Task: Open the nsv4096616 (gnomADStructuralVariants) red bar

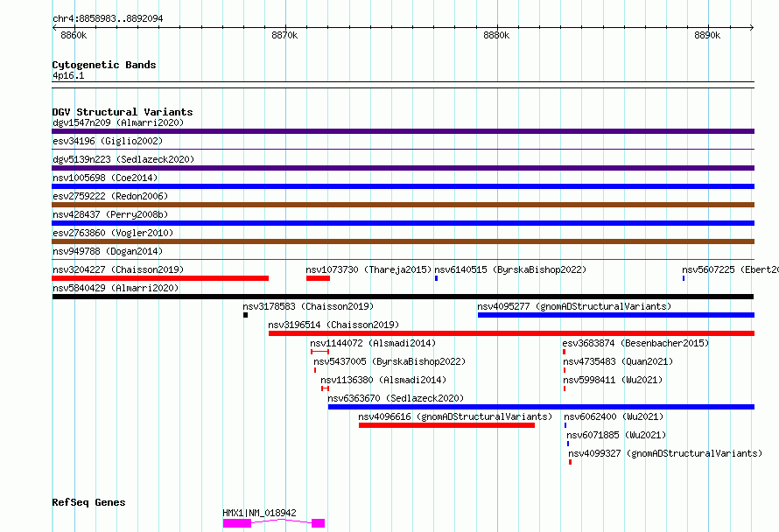Action: [x=446, y=425]
